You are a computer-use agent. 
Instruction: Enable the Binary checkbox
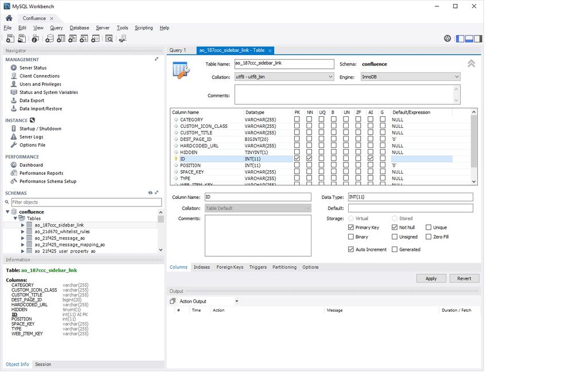(351, 237)
